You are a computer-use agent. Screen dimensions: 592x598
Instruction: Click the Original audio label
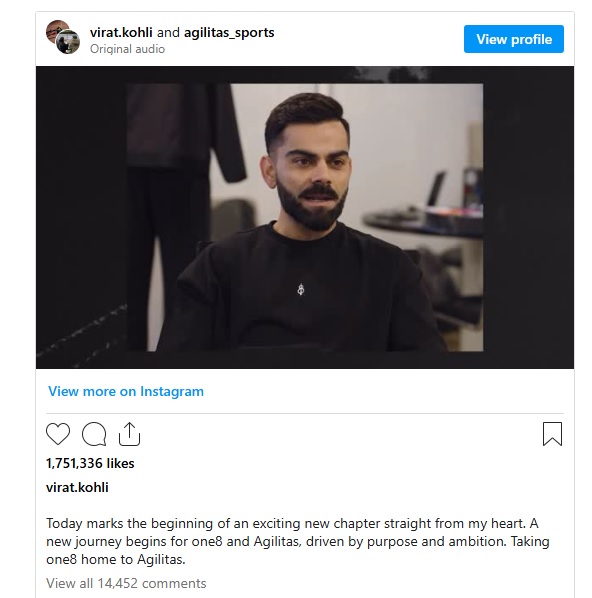click(x=127, y=49)
